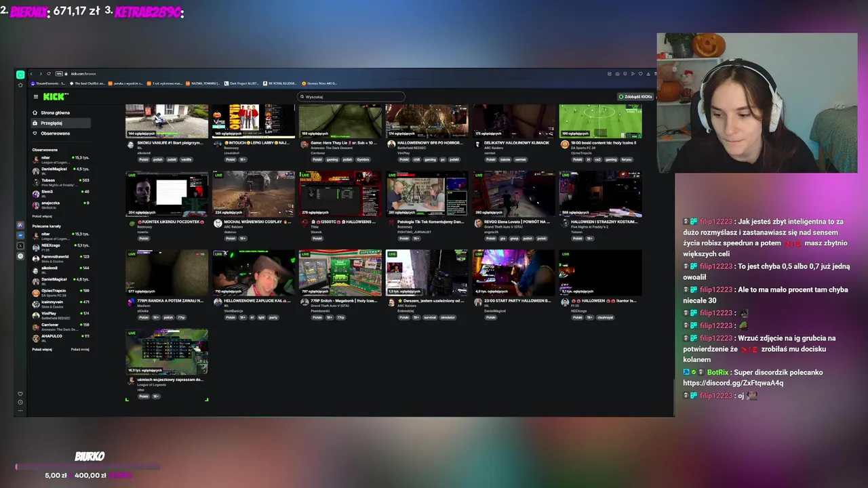
Task: Expand Pokaż więcej under Polecane kanały
Action: (42, 350)
